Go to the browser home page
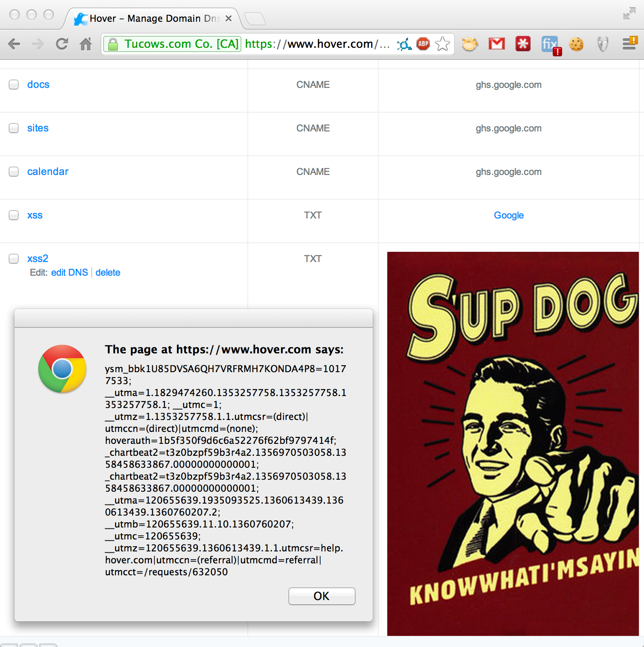 (x=86, y=44)
